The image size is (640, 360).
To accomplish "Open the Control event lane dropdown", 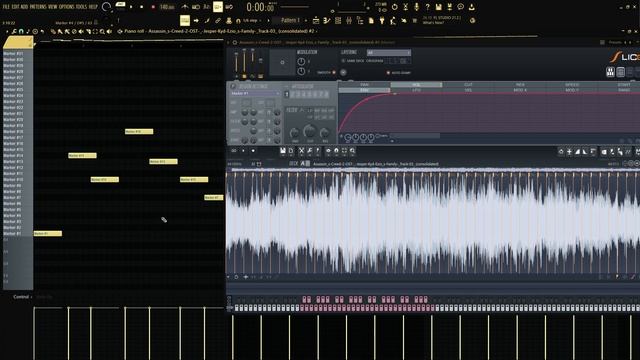I will [x=22, y=297].
